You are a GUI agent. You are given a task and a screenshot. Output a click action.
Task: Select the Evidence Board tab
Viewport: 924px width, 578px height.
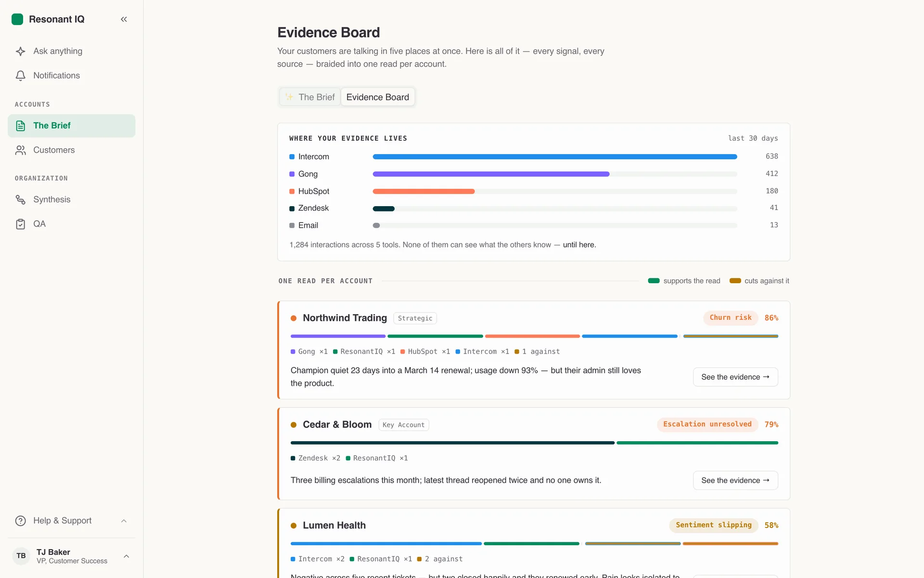coord(378,97)
